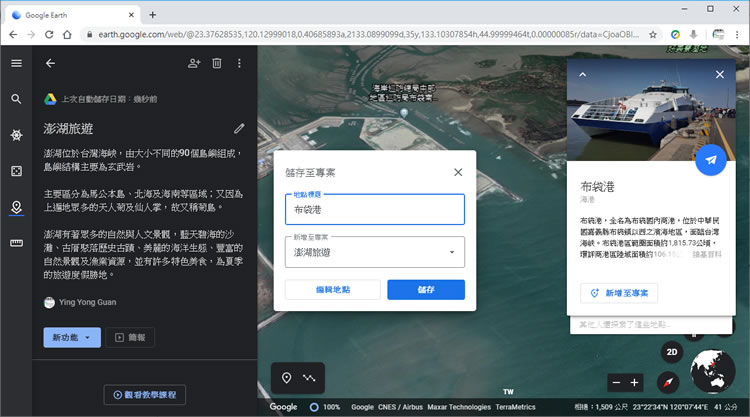
Task: Select the measure ruler tool
Action: [16, 243]
